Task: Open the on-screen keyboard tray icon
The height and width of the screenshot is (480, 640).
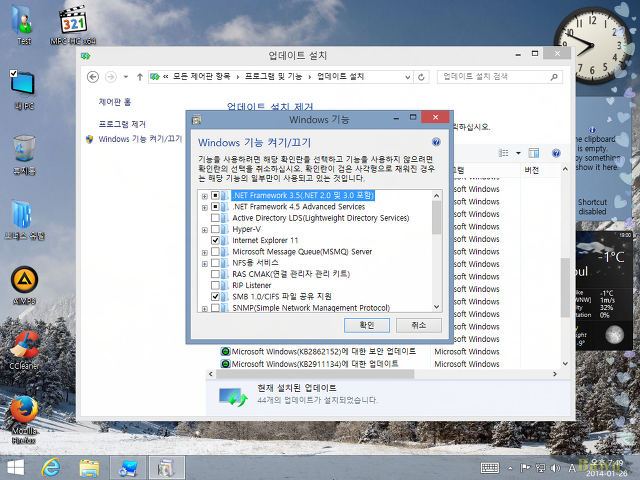Action: point(490,468)
